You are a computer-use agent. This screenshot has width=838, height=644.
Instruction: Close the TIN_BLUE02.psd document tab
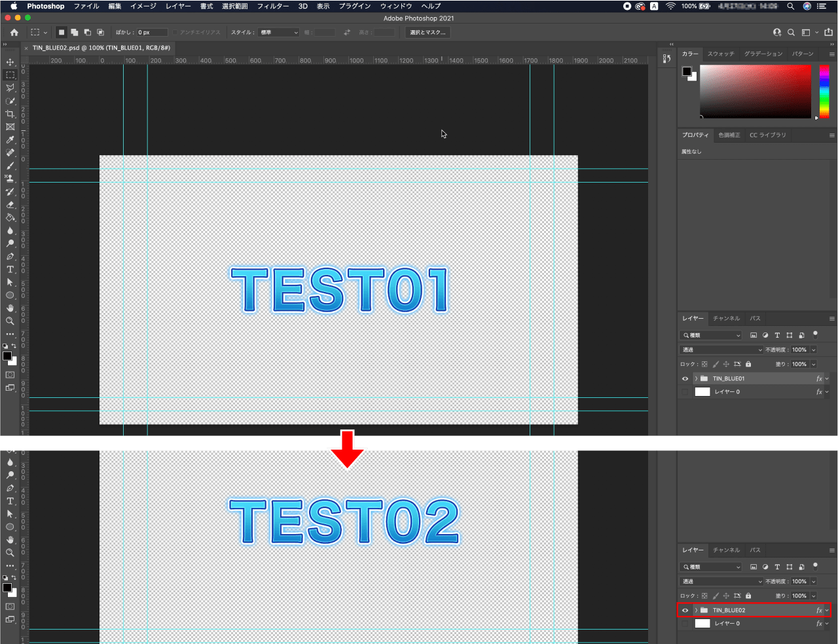coord(26,48)
